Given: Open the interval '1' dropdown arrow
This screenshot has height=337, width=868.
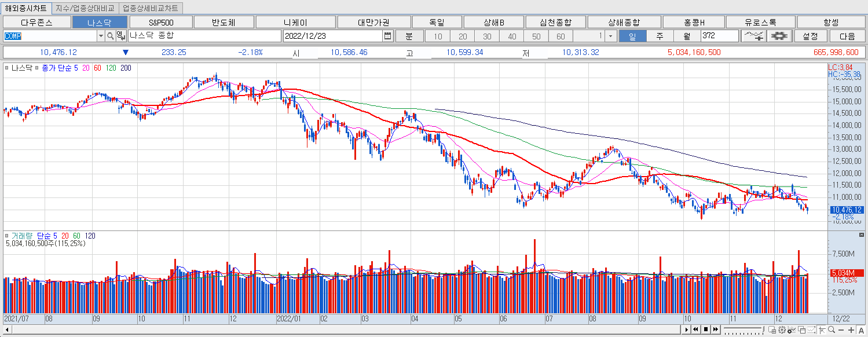Looking at the screenshot, I should coord(610,36).
